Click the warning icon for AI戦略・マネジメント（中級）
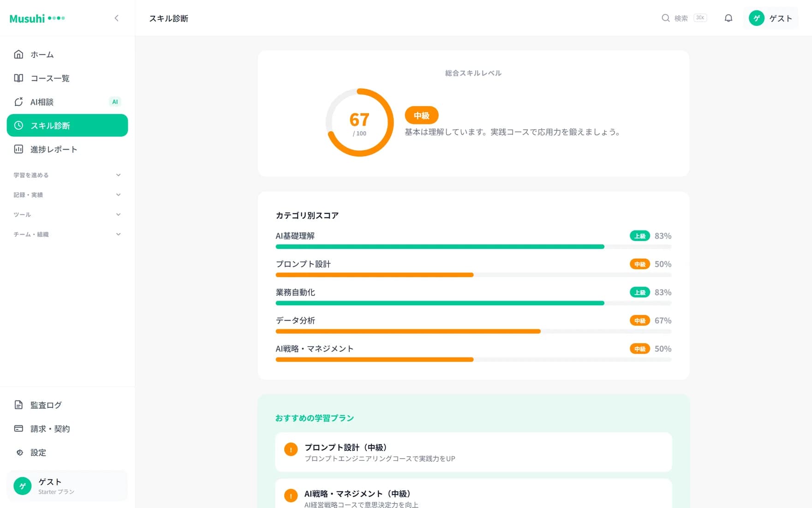 coord(291,496)
